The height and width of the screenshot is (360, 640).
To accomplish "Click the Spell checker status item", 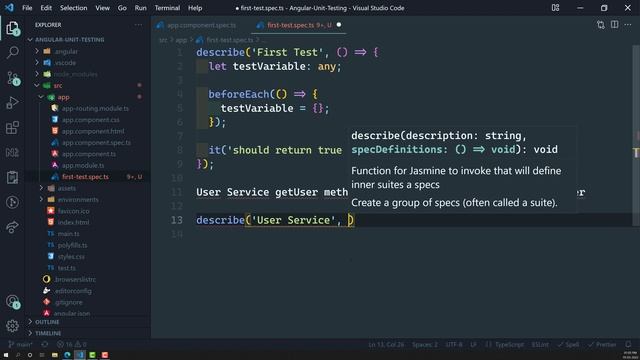I will pos(569,344).
